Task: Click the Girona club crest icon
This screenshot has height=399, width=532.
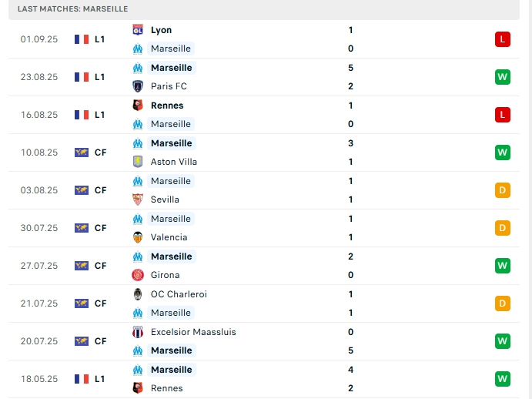Action: pos(138,275)
